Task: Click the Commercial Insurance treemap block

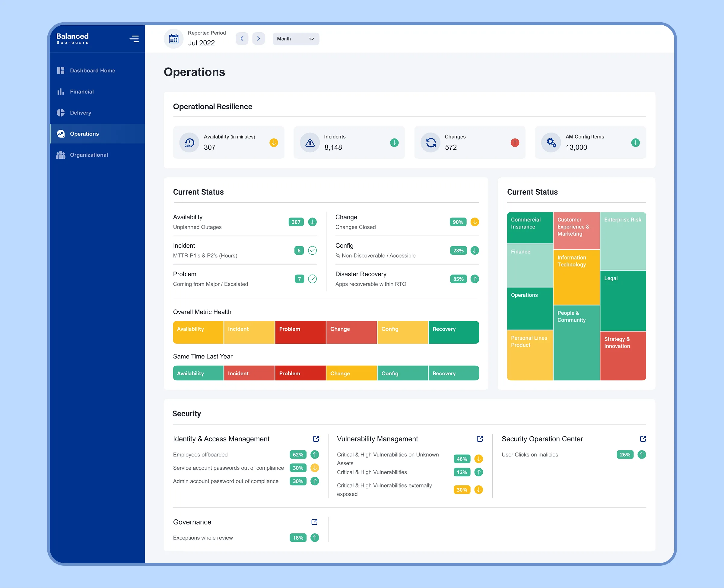Action: point(530,227)
